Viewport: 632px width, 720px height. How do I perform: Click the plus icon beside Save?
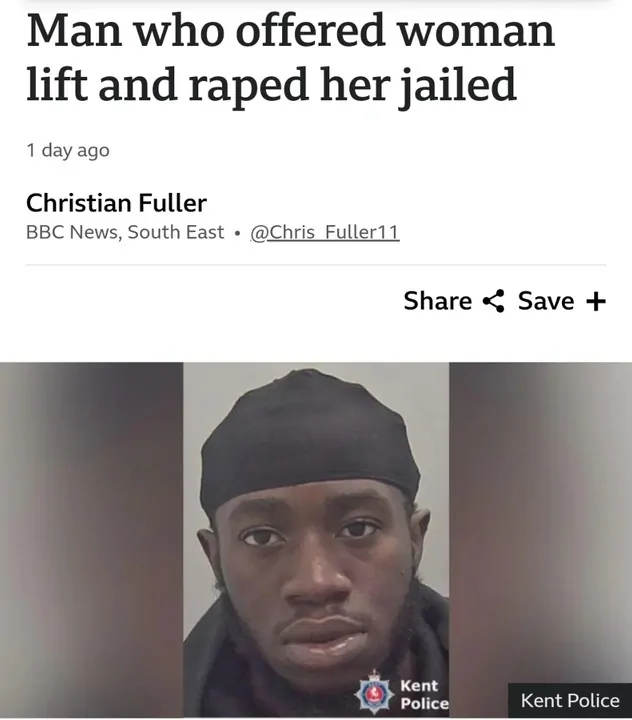tap(596, 302)
